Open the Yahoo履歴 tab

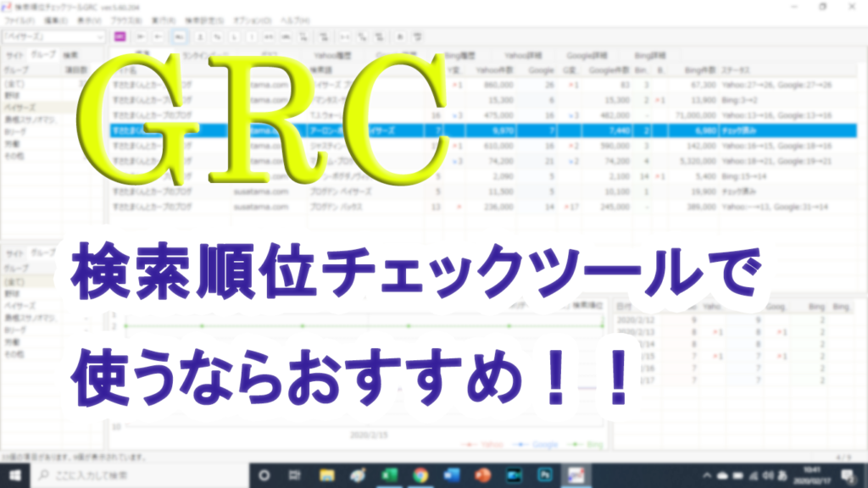coord(332,55)
